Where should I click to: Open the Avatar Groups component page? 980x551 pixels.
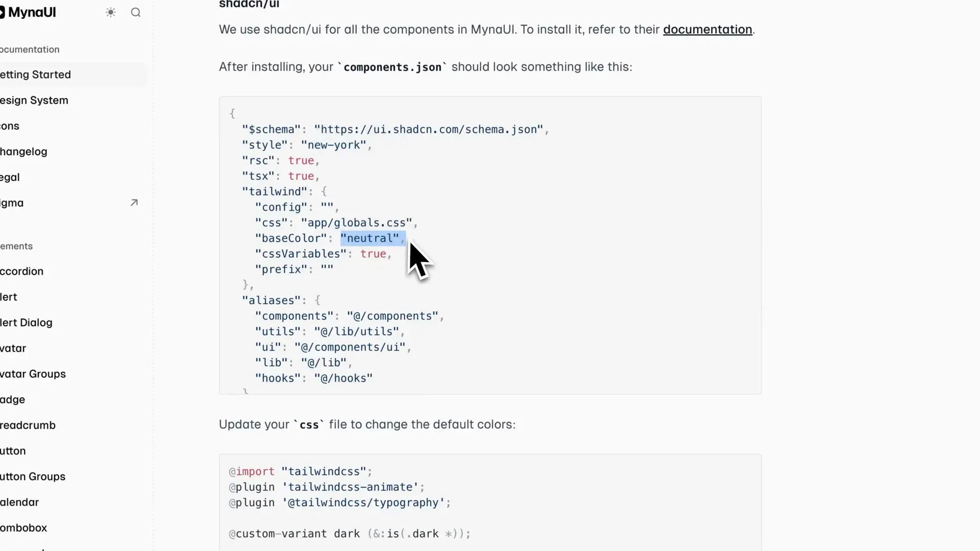(x=33, y=374)
